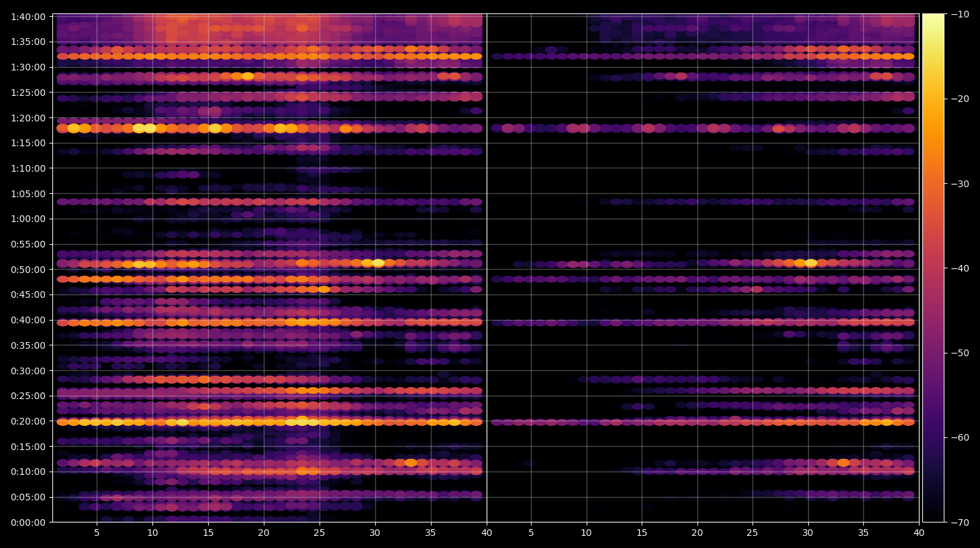The image size is (980, 548).
Task: Select x-axis label 20 under right heatmap
Action: pyautogui.click(x=697, y=533)
